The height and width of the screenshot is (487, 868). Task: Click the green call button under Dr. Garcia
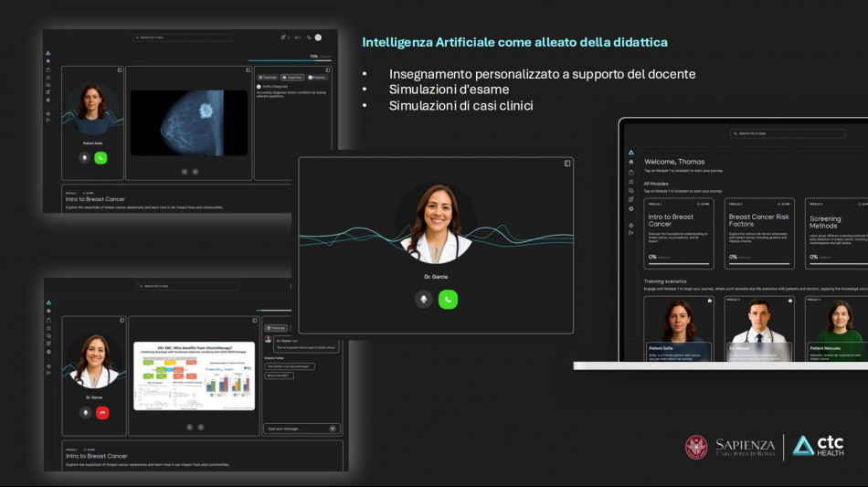(448, 299)
